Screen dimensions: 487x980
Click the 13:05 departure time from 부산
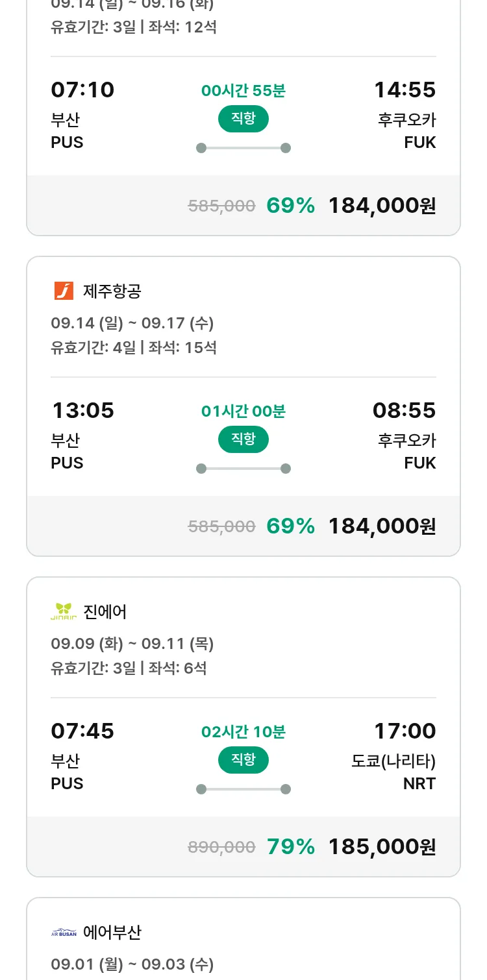pos(82,410)
